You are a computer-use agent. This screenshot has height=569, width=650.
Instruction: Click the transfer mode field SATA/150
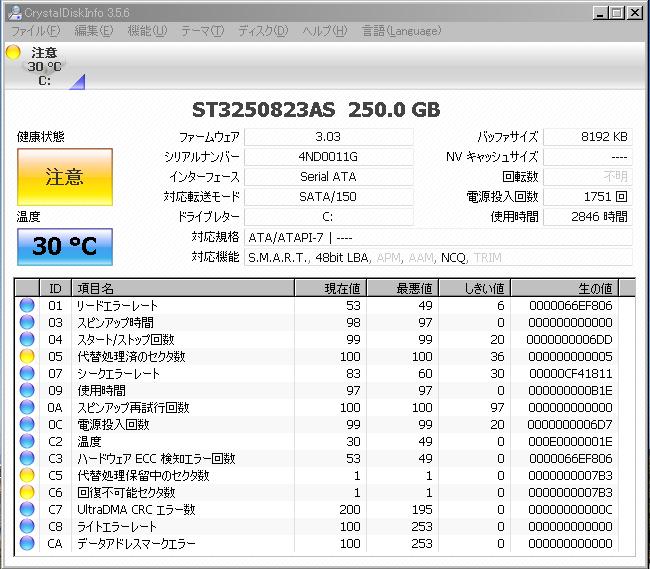(329, 196)
